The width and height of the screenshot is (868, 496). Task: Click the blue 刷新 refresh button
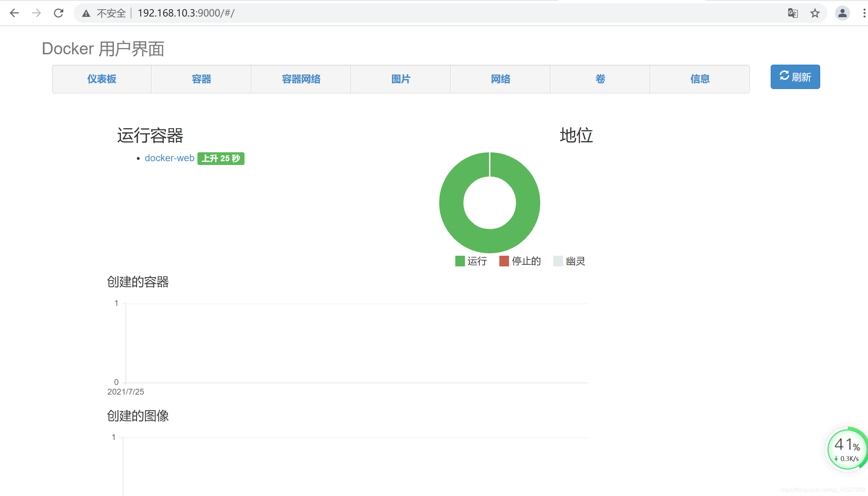[x=795, y=77]
